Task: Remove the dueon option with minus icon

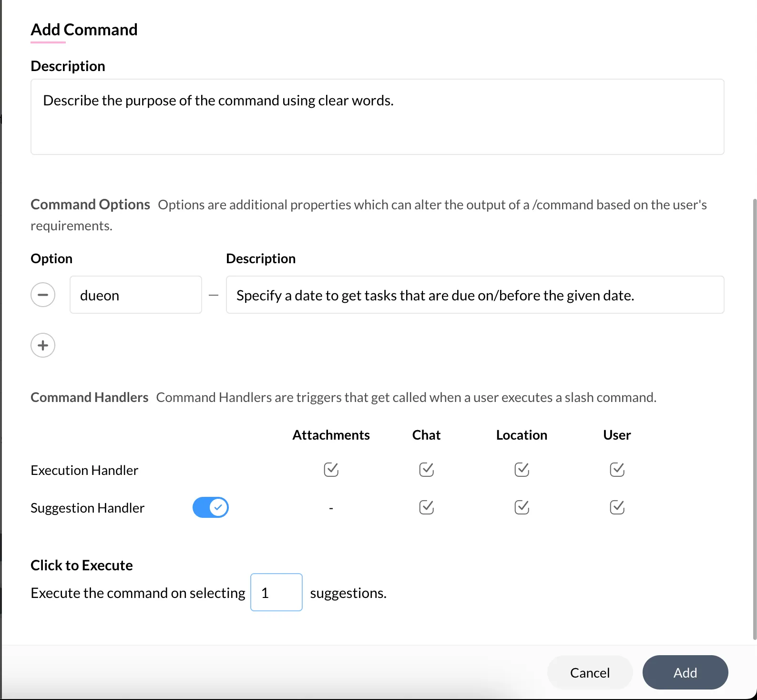Action: pyautogui.click(x=43, y=295)
